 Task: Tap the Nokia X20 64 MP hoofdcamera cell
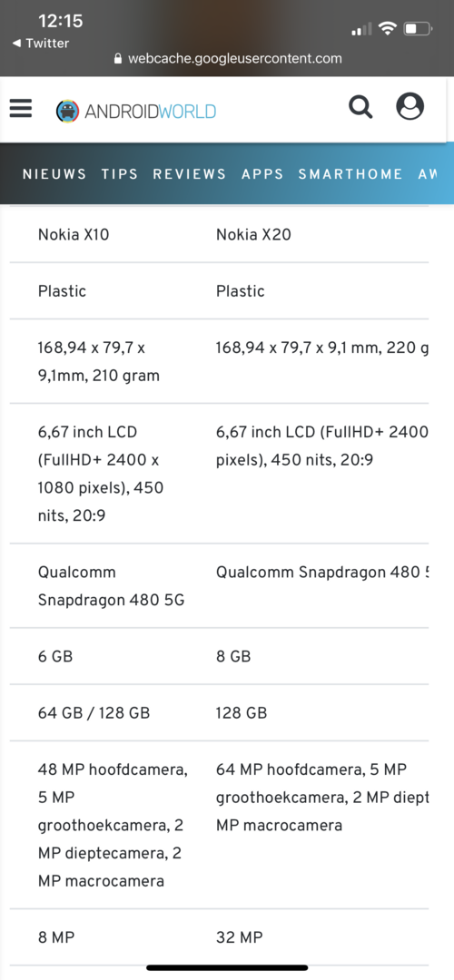322,798
